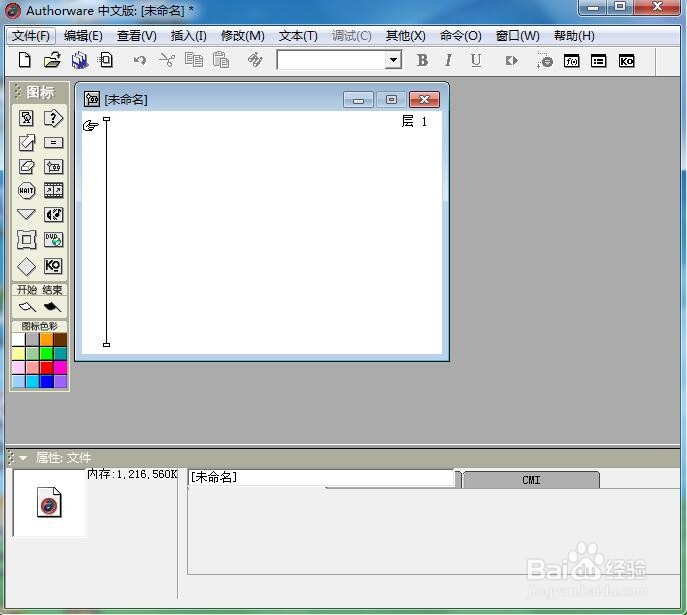The image size is (687, 615).
Task: Close the [未命名] design window
Action: (x=424, y=99)
